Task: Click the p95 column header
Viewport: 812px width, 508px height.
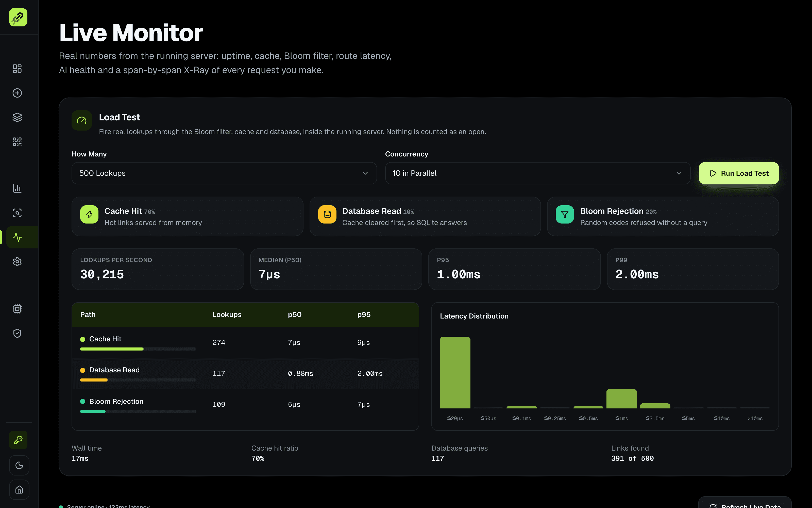Action: point(364,314)
